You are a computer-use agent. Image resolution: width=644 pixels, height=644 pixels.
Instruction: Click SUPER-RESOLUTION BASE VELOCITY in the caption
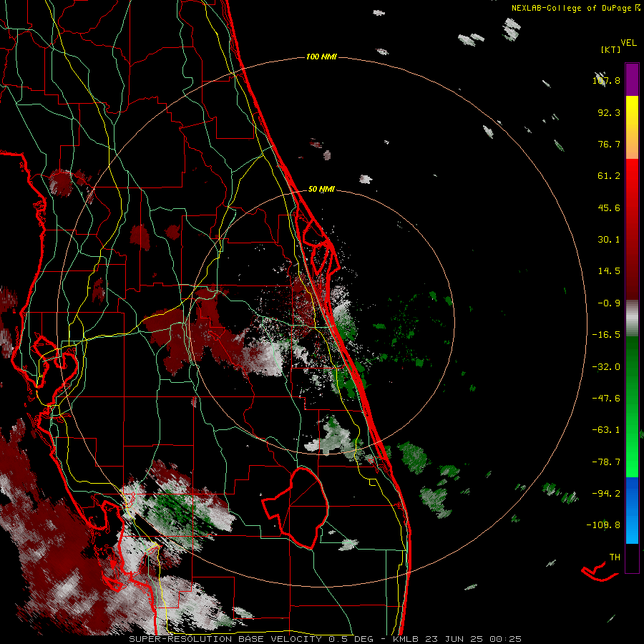pos(225,639)
